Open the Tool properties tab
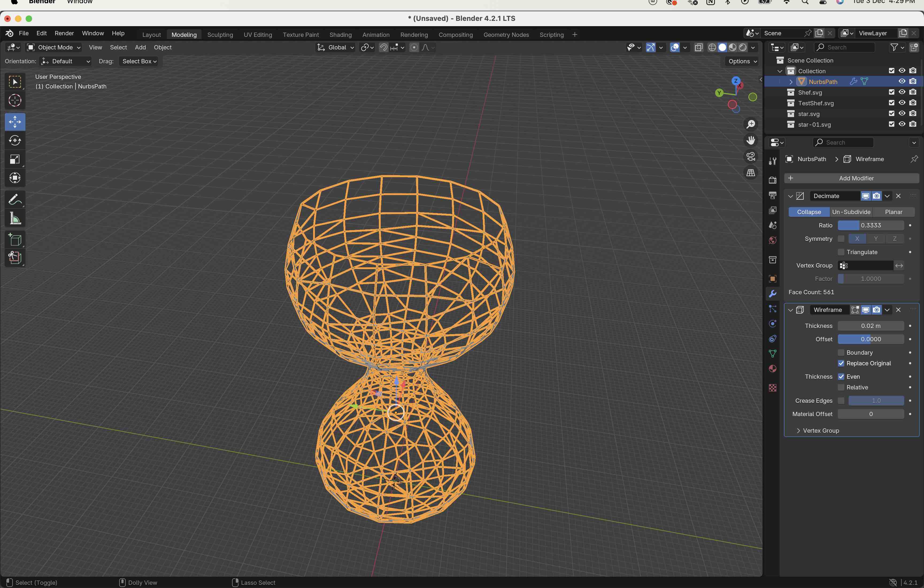924x588 pixels. click(772, 161)
